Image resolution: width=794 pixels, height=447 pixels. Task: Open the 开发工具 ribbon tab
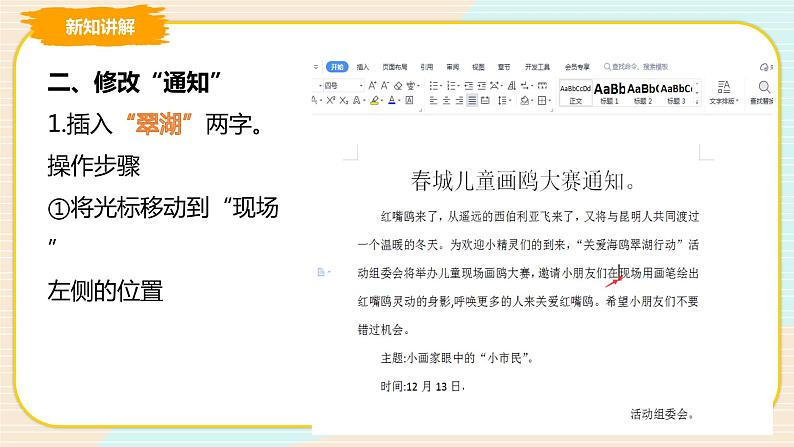[x=537, y=67]
